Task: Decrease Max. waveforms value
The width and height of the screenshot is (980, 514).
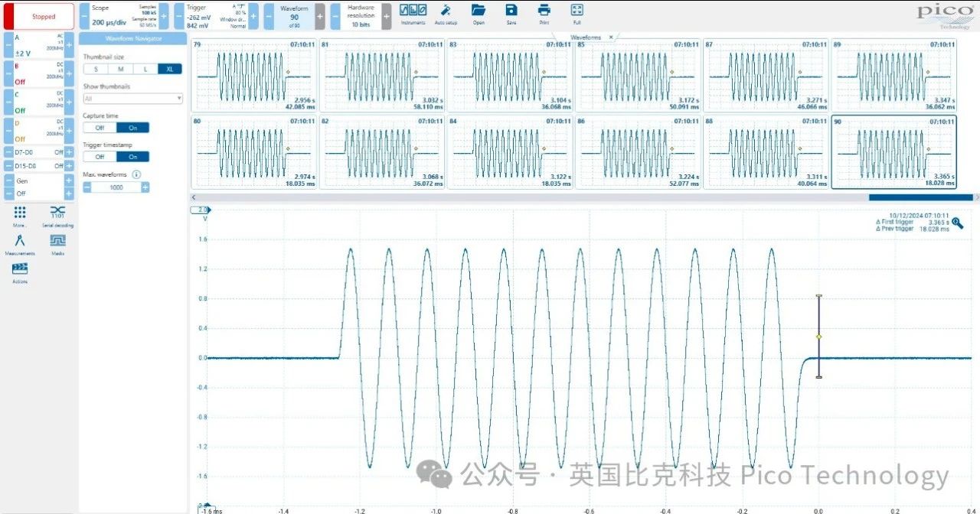Action: 88,187
